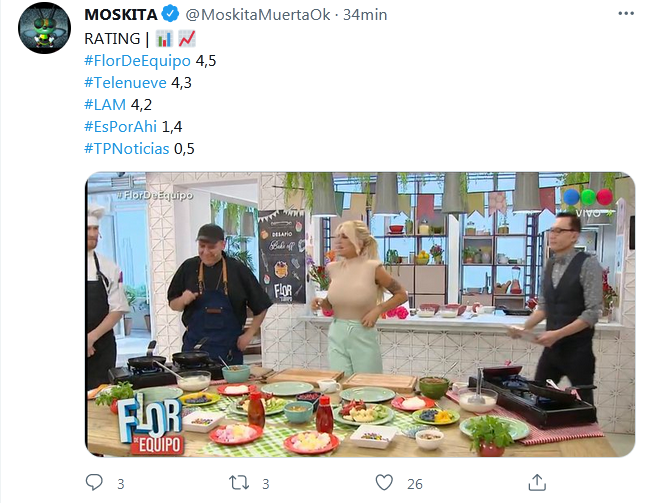Like the tweet with heart icon
This screenshot has height=503, width=653.
click(384, 483)
